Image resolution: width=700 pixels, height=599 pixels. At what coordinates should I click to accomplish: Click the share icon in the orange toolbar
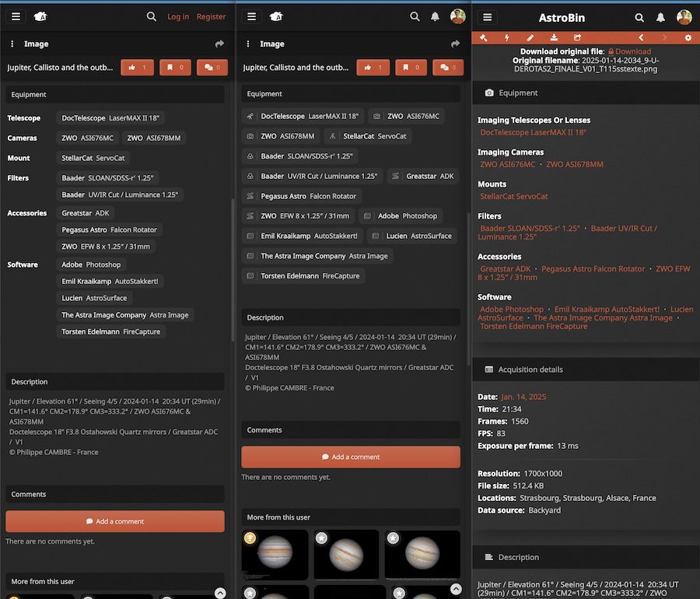click(x=577, y=37)
